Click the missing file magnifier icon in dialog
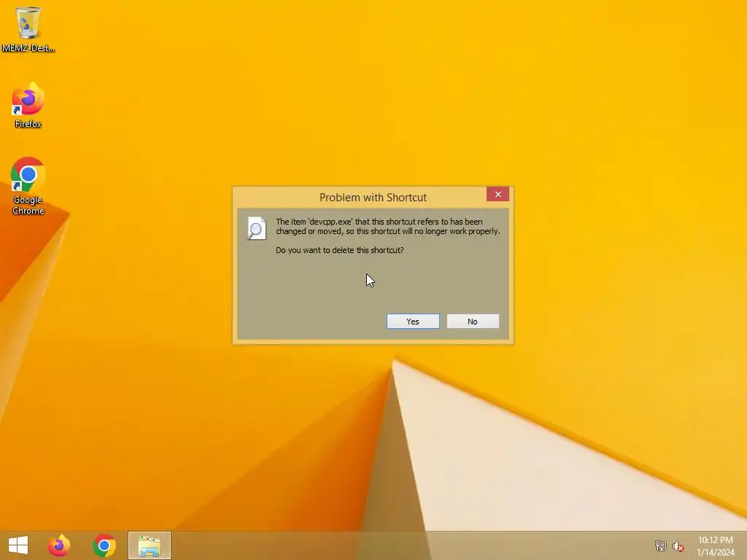The width and height of the screenshot is (747, 560). pyautogui.click(x=256, y=228)
